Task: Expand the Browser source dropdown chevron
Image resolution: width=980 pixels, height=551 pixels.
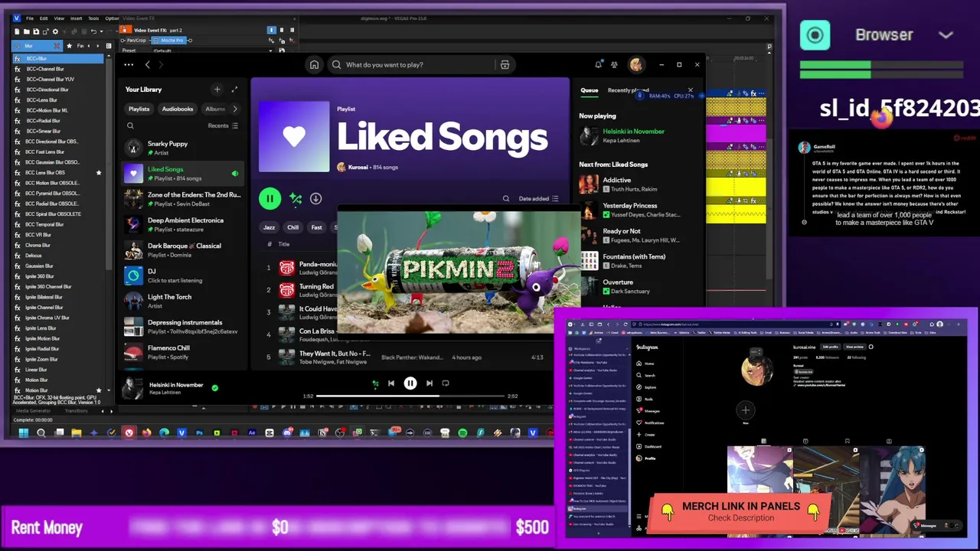Action: pos(946,35)
